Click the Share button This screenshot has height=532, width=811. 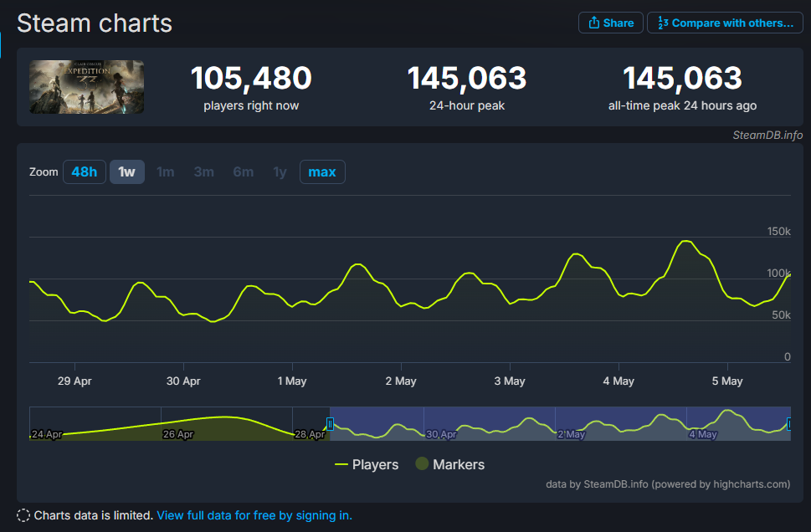[610, 23]
